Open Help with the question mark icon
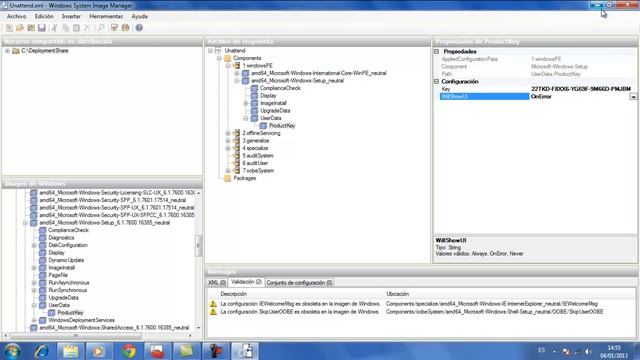 (x=139, y=28)
